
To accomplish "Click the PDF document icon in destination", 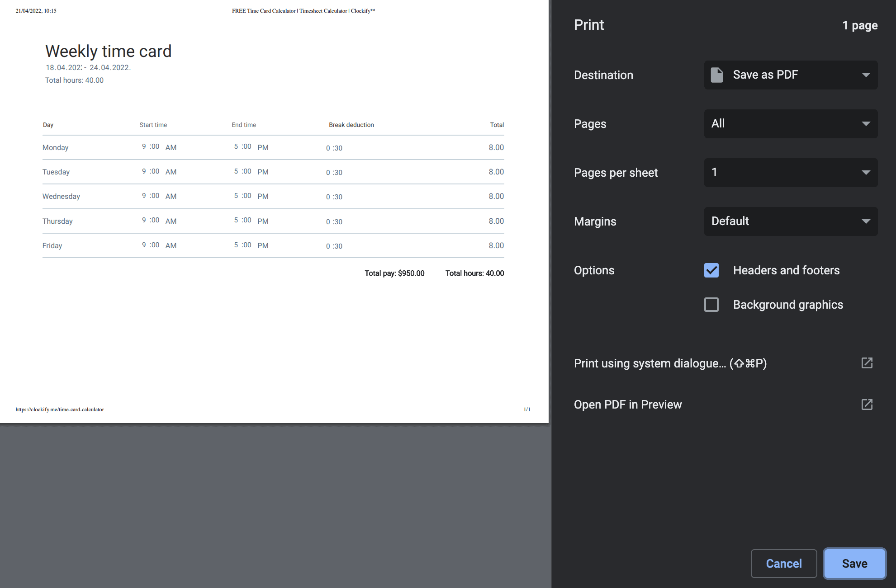I will (x=718, y=74).
